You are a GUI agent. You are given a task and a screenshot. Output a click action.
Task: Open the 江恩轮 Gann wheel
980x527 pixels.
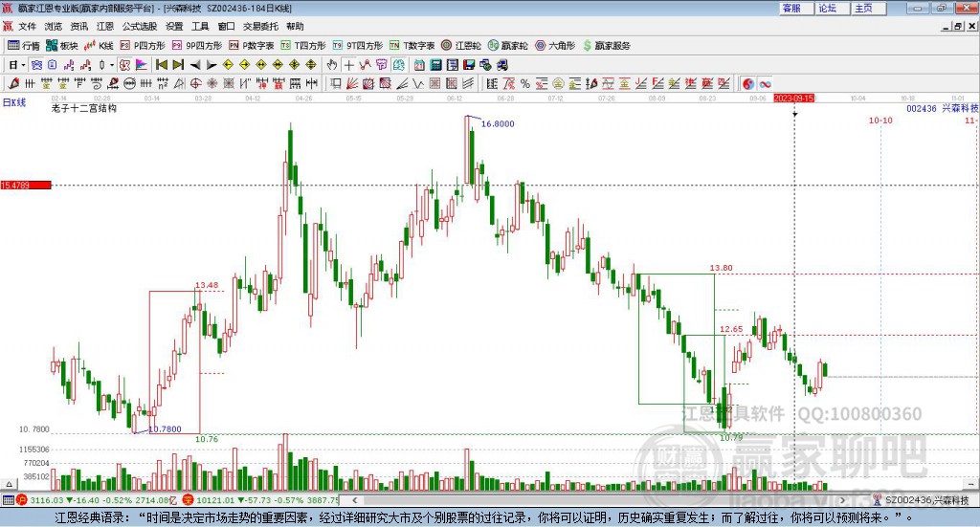pos(461,46)
